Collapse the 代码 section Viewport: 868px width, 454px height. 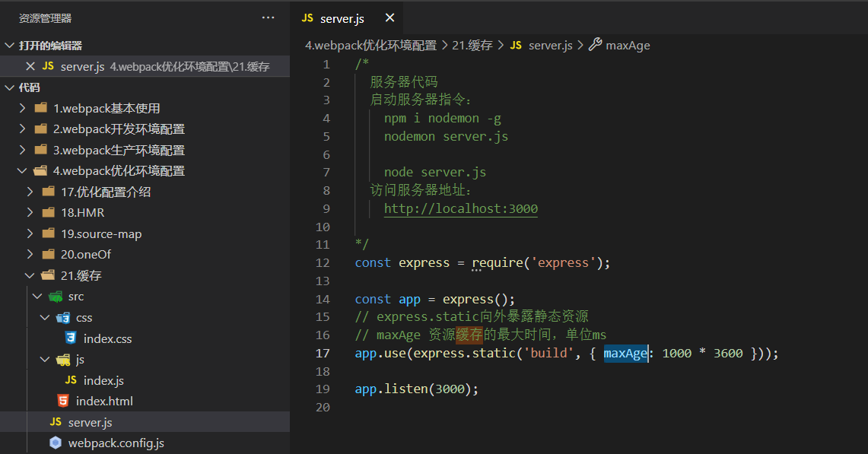click(9, 87)
